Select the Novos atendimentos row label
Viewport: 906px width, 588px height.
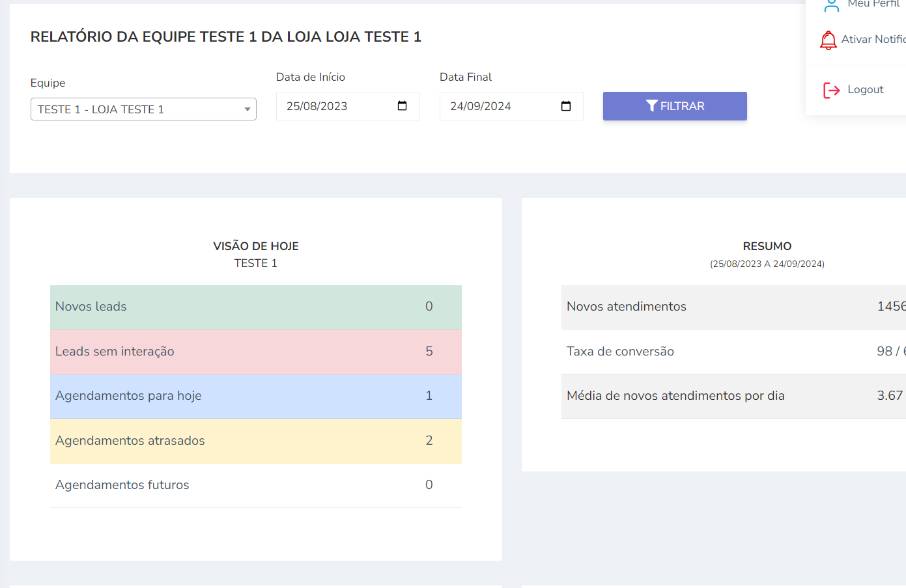pyautogui.click(x=627, y=307)
